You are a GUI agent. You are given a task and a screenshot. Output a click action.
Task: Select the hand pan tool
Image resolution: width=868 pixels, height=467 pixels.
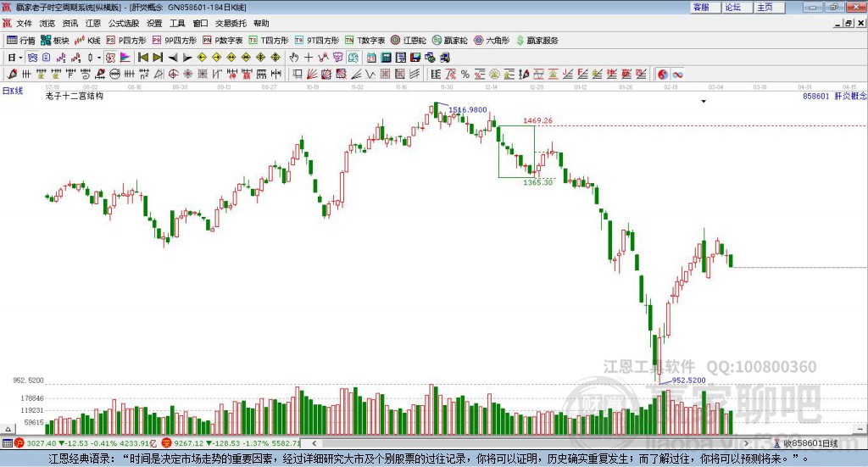click(294, 58)
